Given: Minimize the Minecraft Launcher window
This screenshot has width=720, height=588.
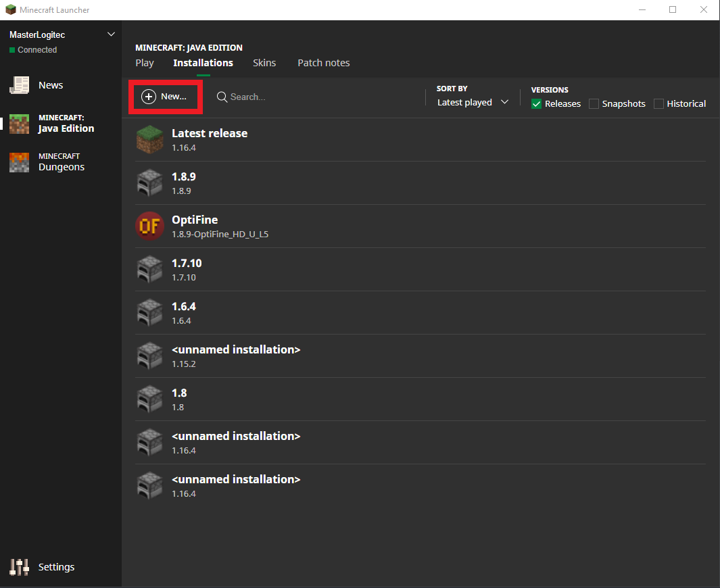Looking at the screenshot, I should coord(642,9).
